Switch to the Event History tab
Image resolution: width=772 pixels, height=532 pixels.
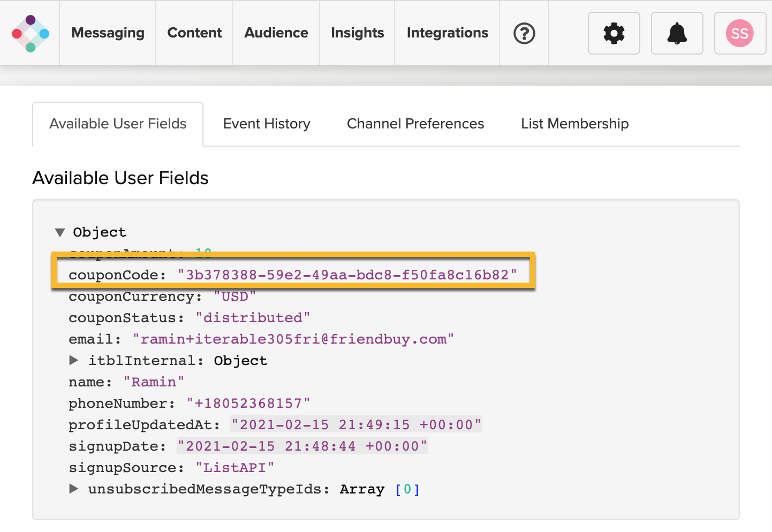[267, 124]
